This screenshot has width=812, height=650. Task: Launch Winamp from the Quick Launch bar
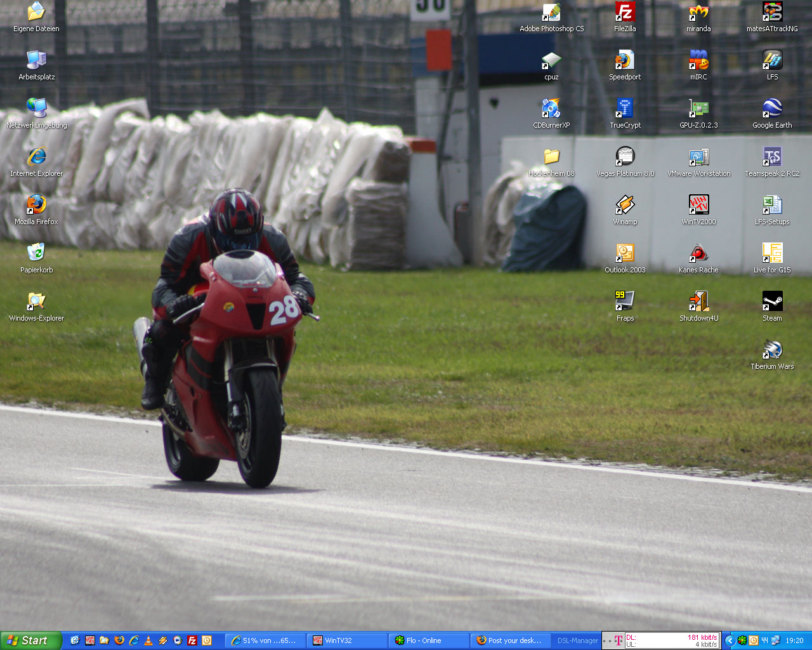[x=163, y=640]
